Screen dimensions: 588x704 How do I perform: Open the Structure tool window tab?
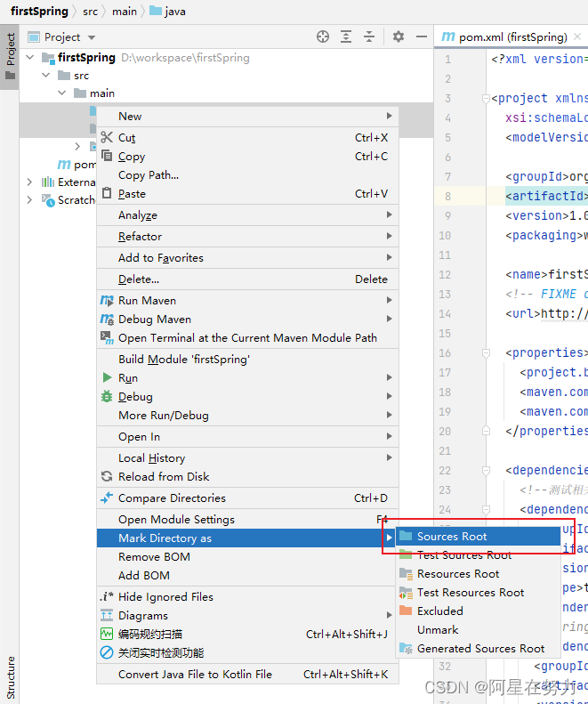click(10, 677)
